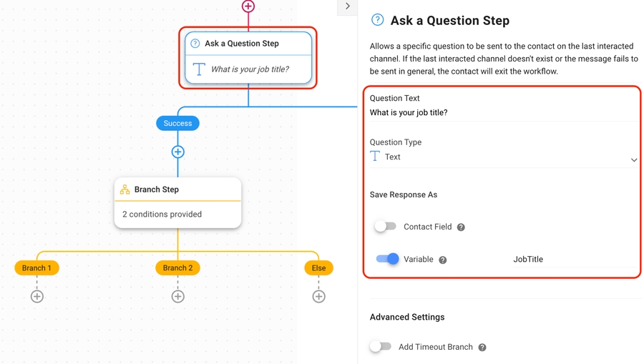Select the Branch 2 label

click(177, 268)
